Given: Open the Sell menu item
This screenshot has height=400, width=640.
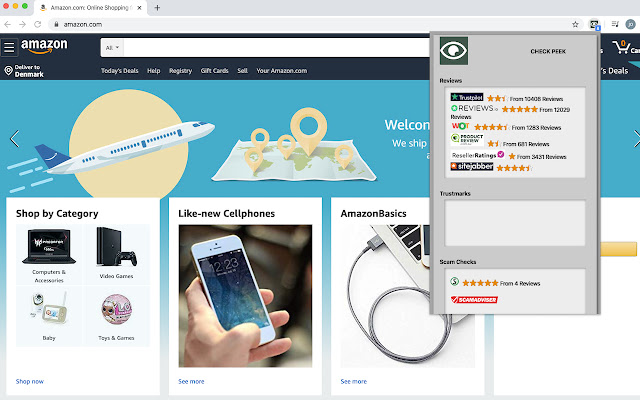Looking at the screenshot, I should [x=242, y=71].
